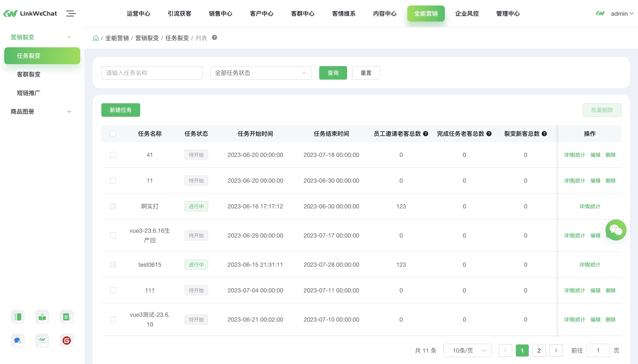Open 详情|统计 for 啊实打

click(589, 206)
